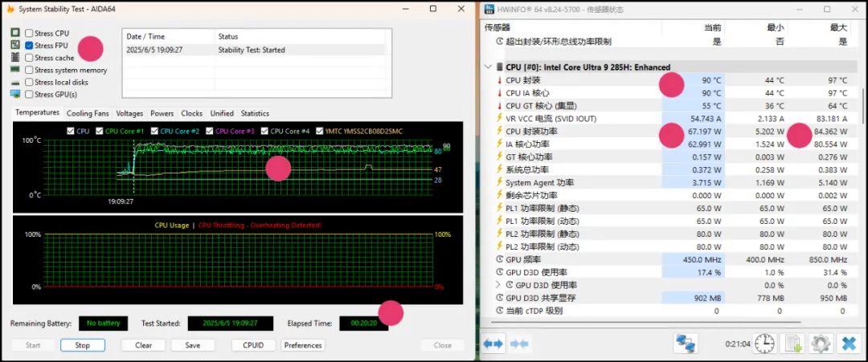Open the Statistics tab
The width and height of the screenshot is (868, 362).
255,113
